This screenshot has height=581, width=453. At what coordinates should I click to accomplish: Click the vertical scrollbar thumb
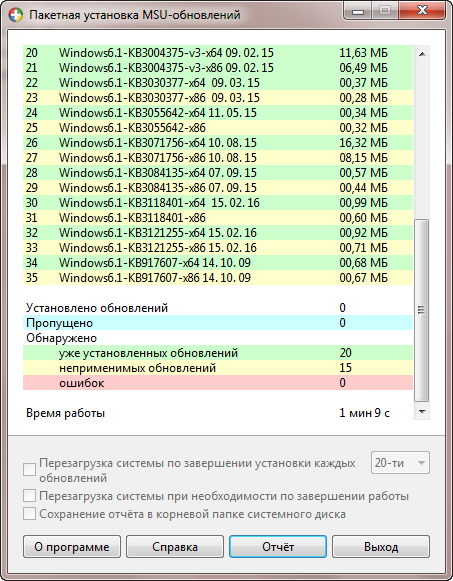tap(422, 310)
